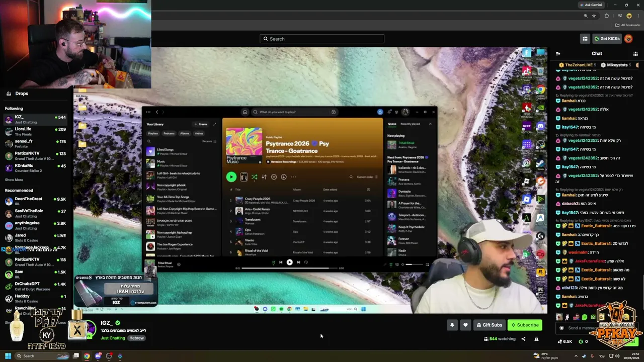The image size is (644, 362).
Task: Open anythingelse recommended channel
Action: pyautogui.click(x=35, y=226)
